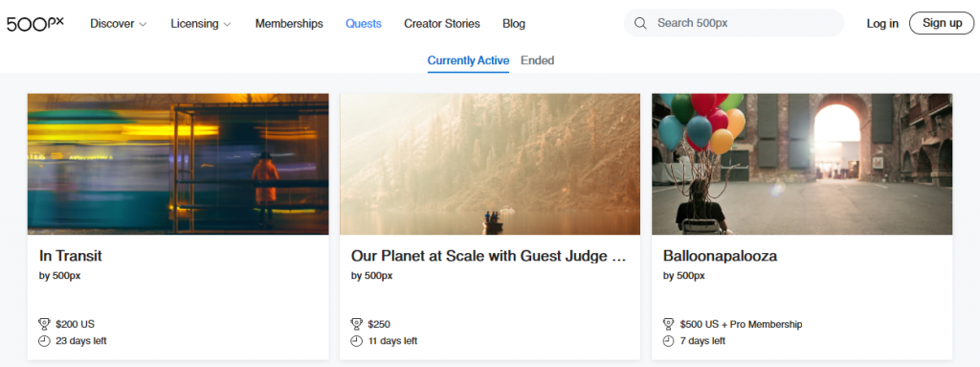
Task: Go to the Blog
Action: click(x=514, y=24)
